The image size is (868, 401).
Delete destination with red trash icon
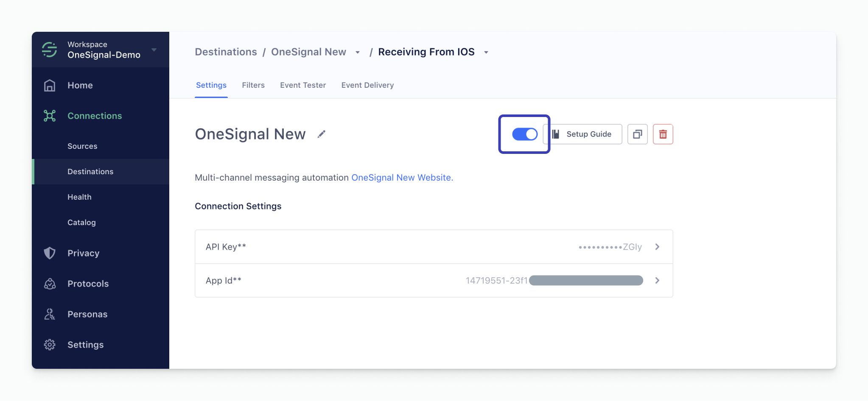click(663, 134)
